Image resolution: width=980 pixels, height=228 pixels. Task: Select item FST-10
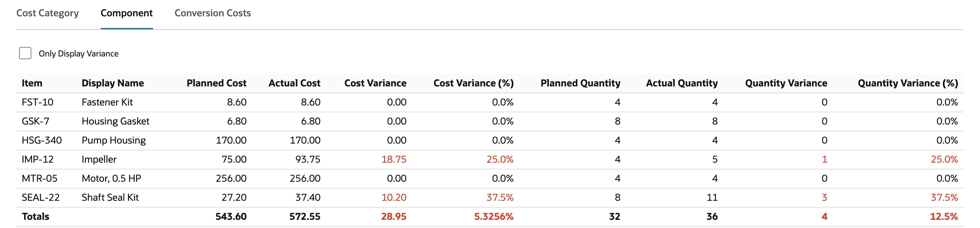click(38, 102)
